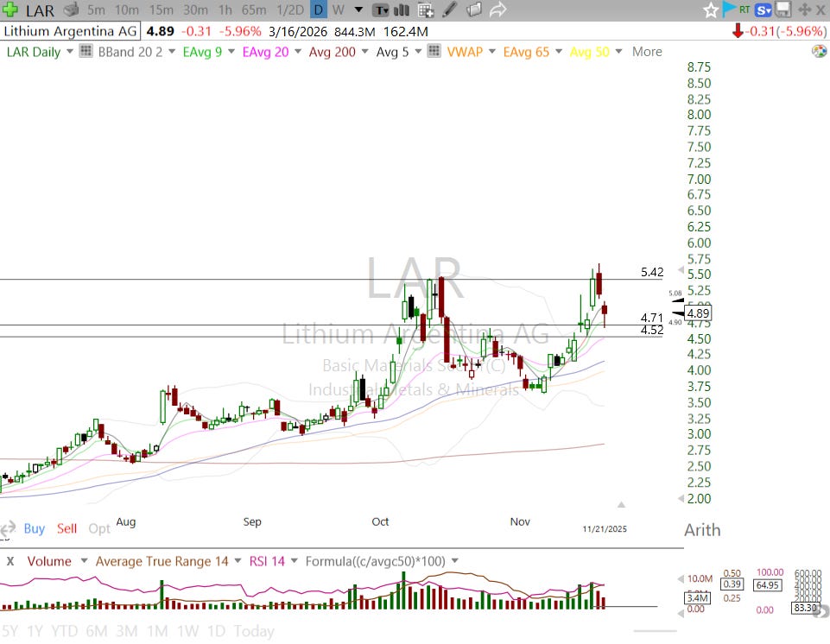This screenshot has width=830, height=644.
Task: Click the Buy button
Action: click(35, 528)
